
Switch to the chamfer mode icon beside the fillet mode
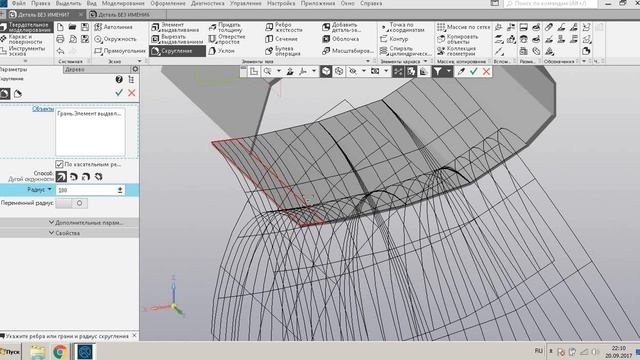[x=18, y=94]
